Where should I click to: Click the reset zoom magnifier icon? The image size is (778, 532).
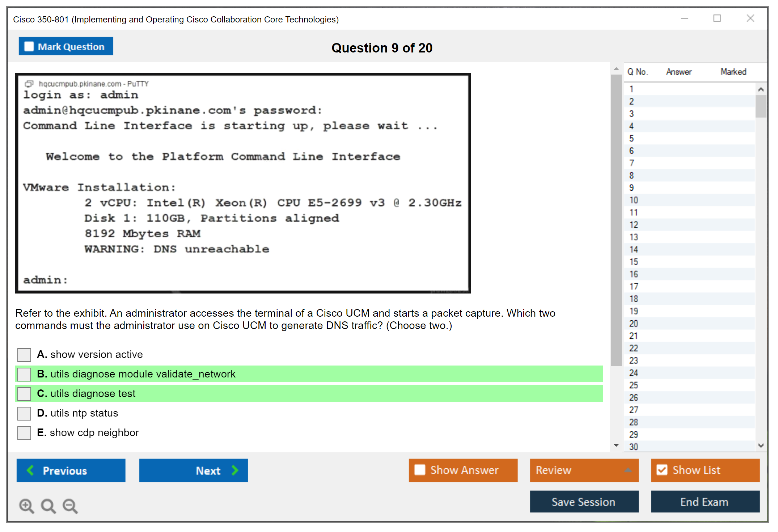tap(48, 506)
